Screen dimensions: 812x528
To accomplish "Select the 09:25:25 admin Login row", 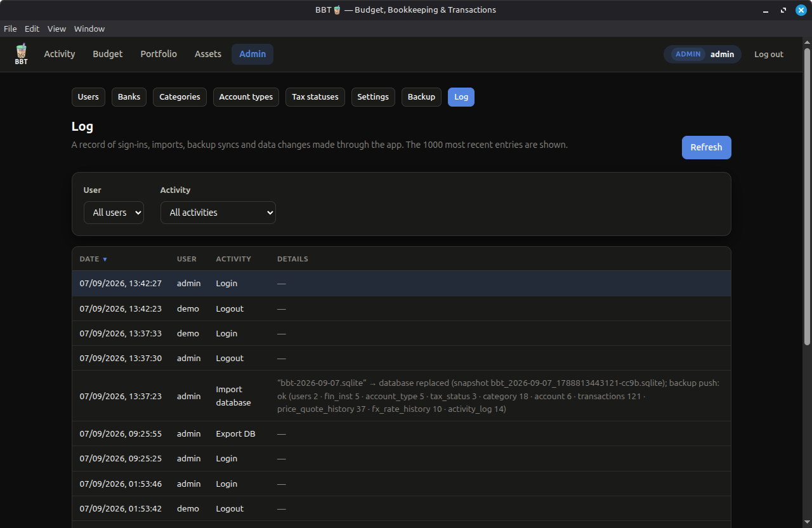I will point(401,458).
